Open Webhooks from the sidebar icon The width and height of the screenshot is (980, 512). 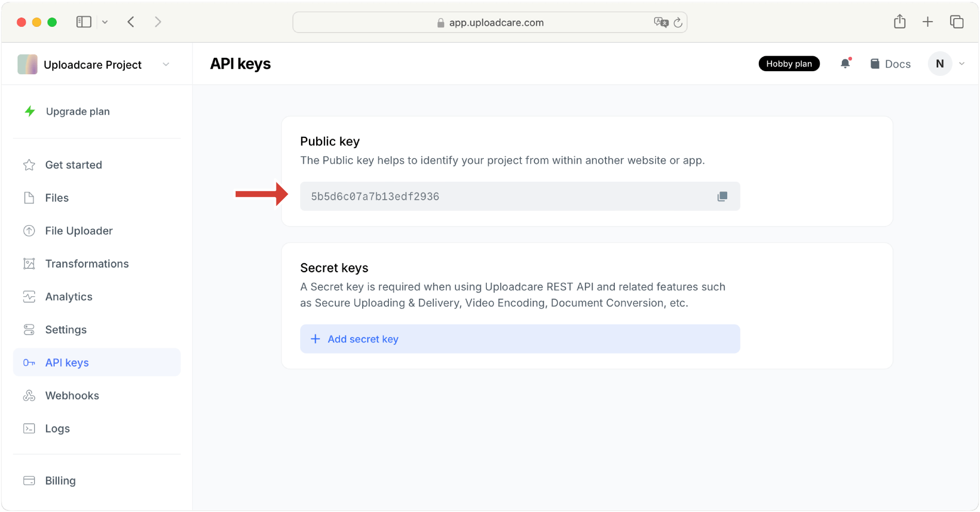tap(29, 395)
